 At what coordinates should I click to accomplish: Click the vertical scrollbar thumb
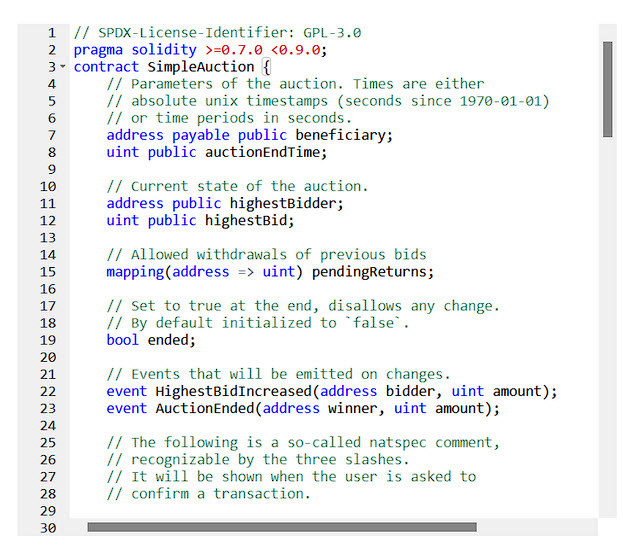pyautogui.click(x=607, y=95)
